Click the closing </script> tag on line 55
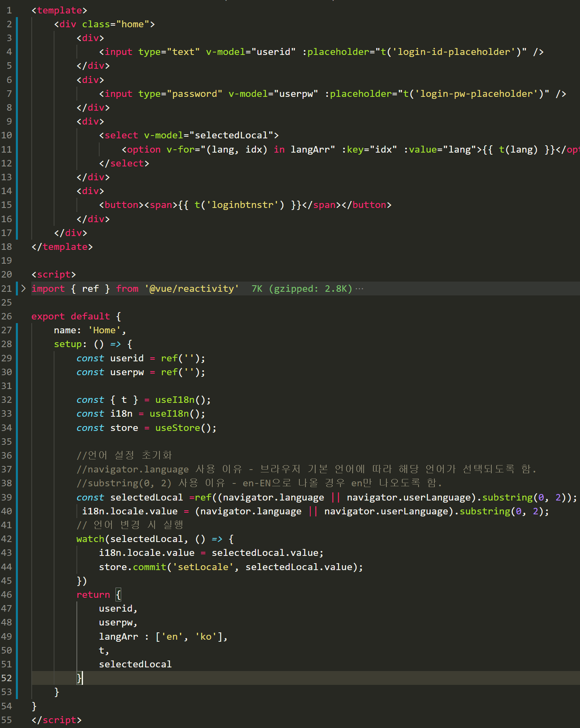 57,720
